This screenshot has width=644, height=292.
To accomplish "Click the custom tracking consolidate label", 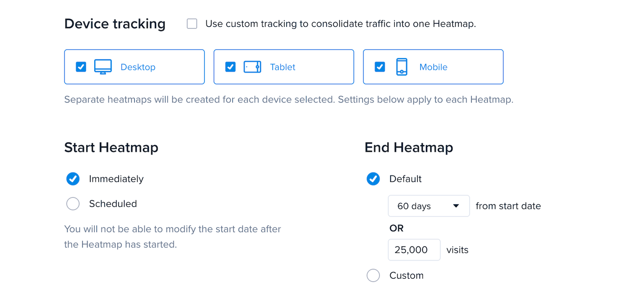I will (341, 24).
